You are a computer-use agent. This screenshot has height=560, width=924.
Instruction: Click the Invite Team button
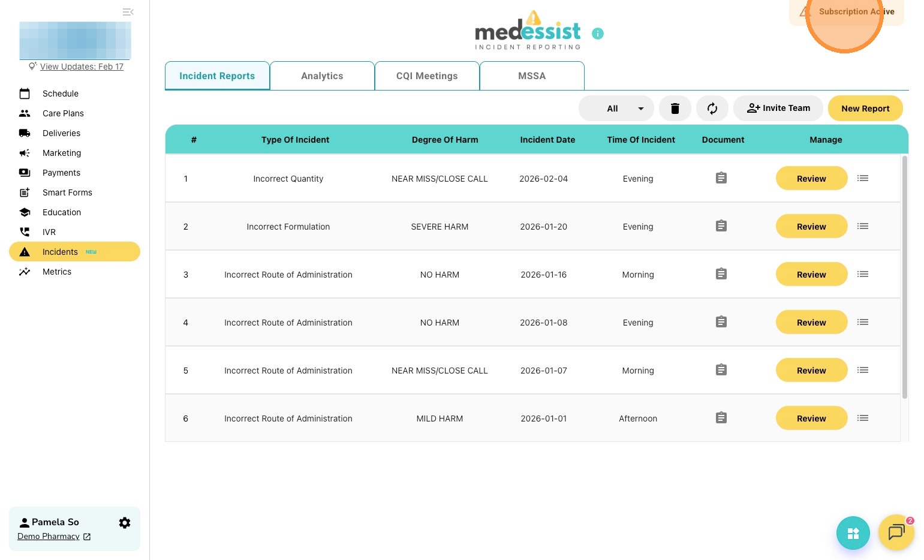[x=778, y=109]
